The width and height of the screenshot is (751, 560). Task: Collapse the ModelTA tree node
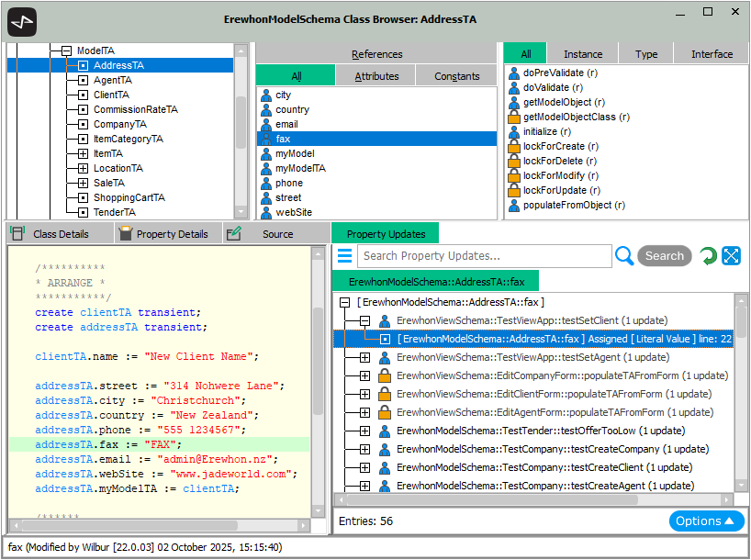[x=67, y=50]
